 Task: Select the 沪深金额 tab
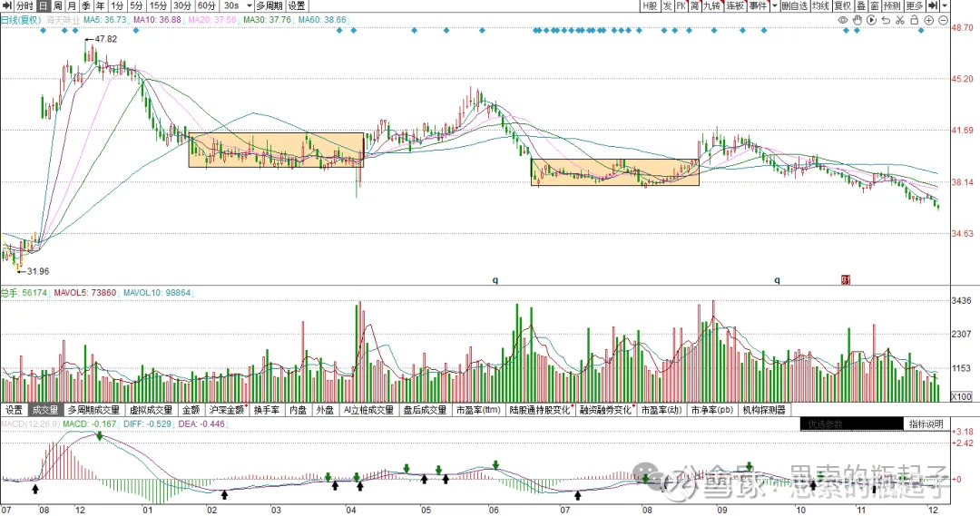click(227, 410)
